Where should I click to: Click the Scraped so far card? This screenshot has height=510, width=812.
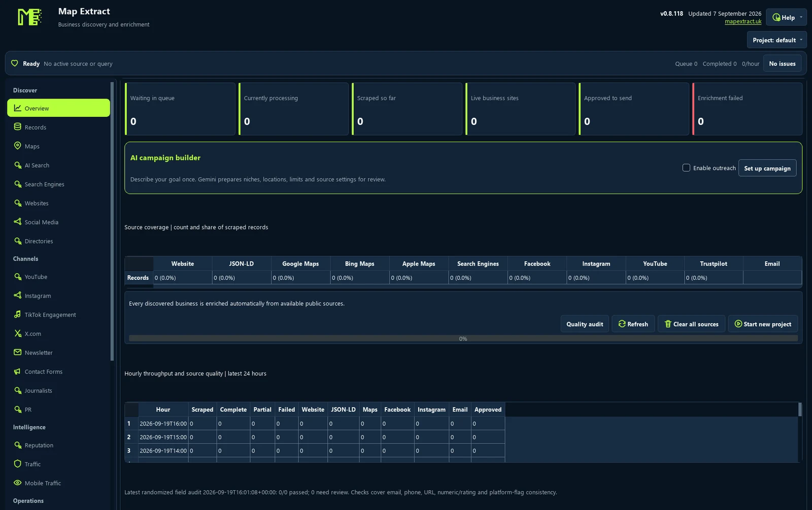click(x=407, y=109)
